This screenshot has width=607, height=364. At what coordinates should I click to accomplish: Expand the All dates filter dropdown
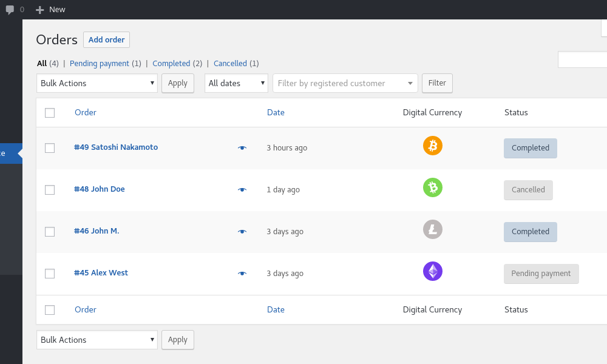(236, 83)
